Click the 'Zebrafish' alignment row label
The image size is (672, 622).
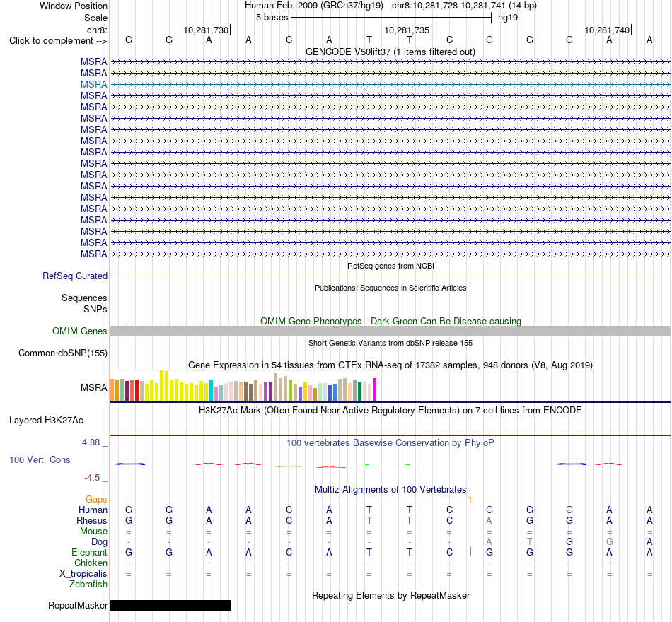tap(88, 584)
